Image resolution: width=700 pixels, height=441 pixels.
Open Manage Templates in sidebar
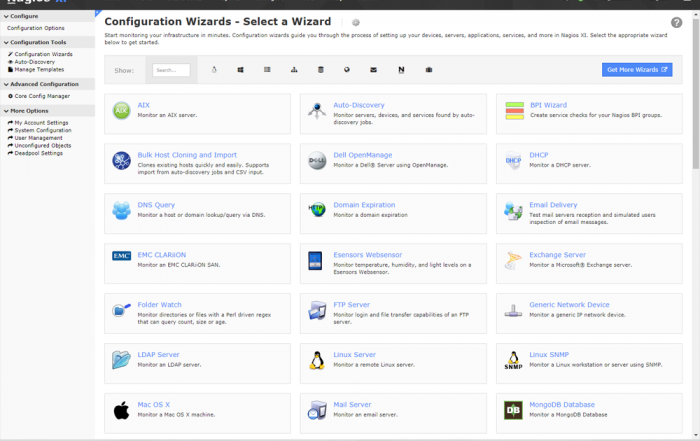tap(38, 69)
